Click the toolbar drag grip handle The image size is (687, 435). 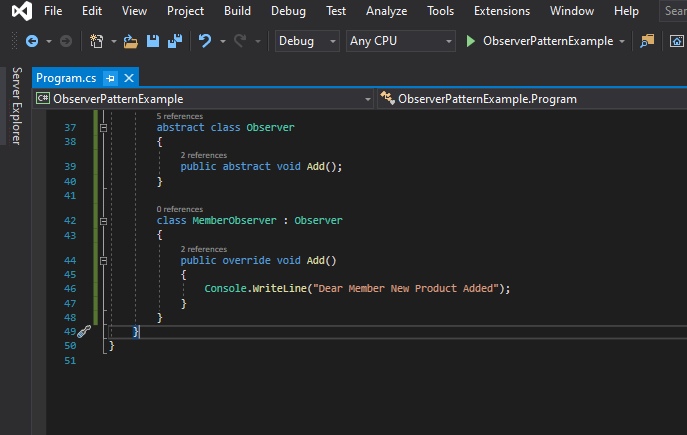[14, 41]
